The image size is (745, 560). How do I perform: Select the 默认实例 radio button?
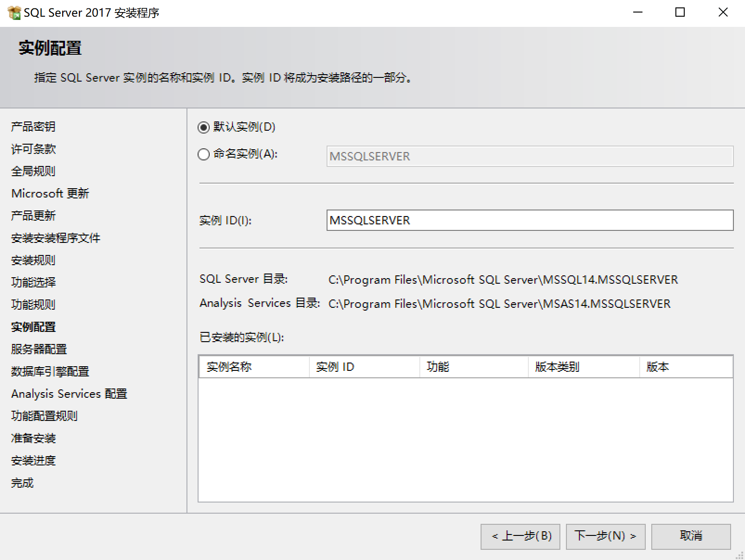tap(203, 127)
